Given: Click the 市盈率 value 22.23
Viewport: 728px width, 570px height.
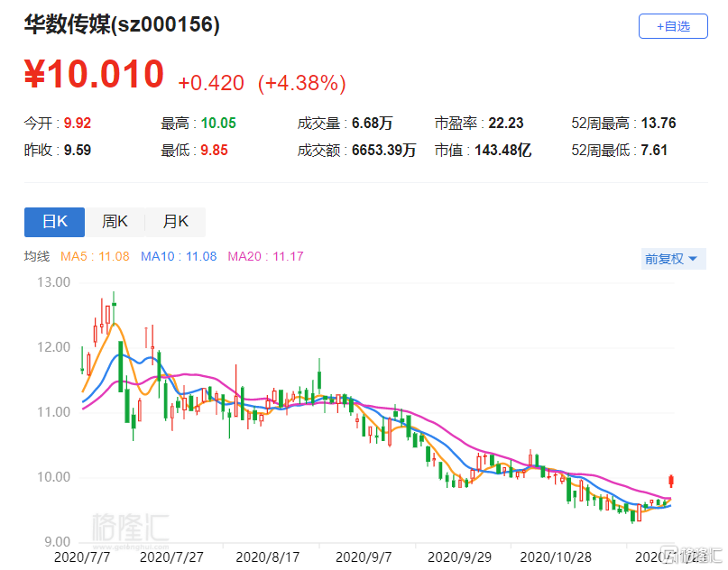Looking at the screenshot, I should pos(503,124).
